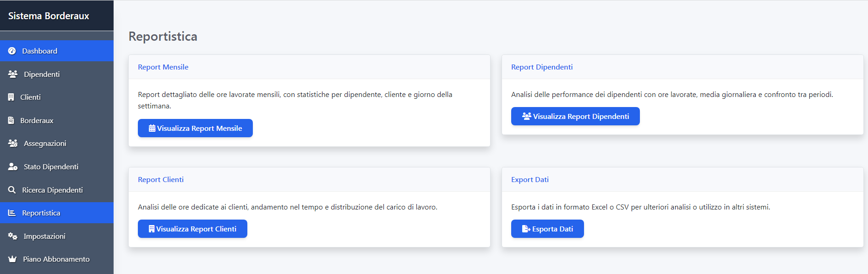Image resolution: width=868 pixels, height=274 pixels.
Task: Click the Impostazioni gears icon
Action: pos(13,236)
